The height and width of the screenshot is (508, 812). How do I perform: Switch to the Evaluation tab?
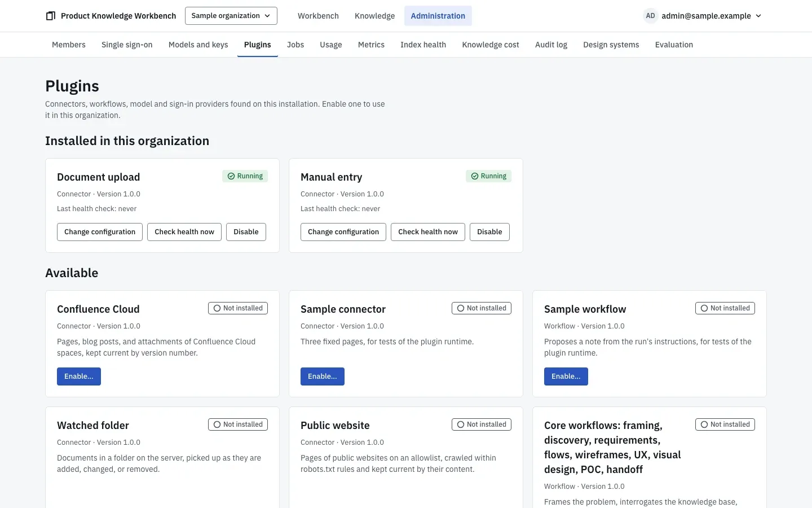click(x=674, y=45)
